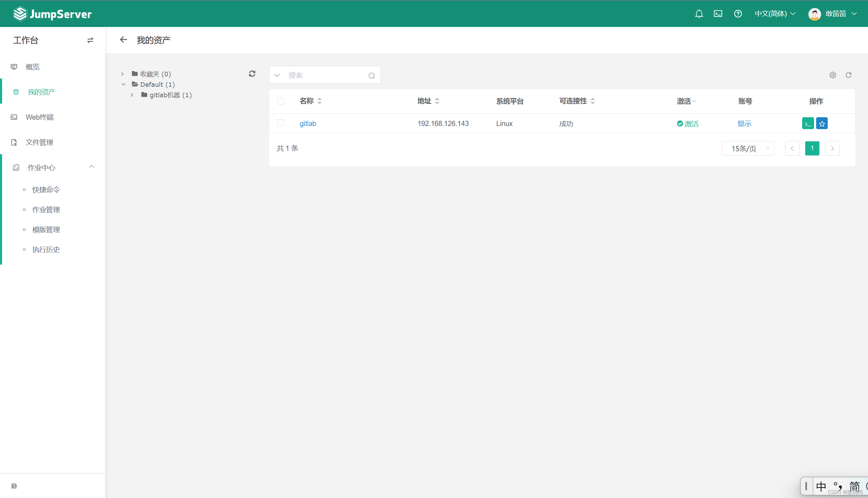Refresh the asset tree with sync icon
Viewport: 868px width, 498px height.
[x=252, y=74]
